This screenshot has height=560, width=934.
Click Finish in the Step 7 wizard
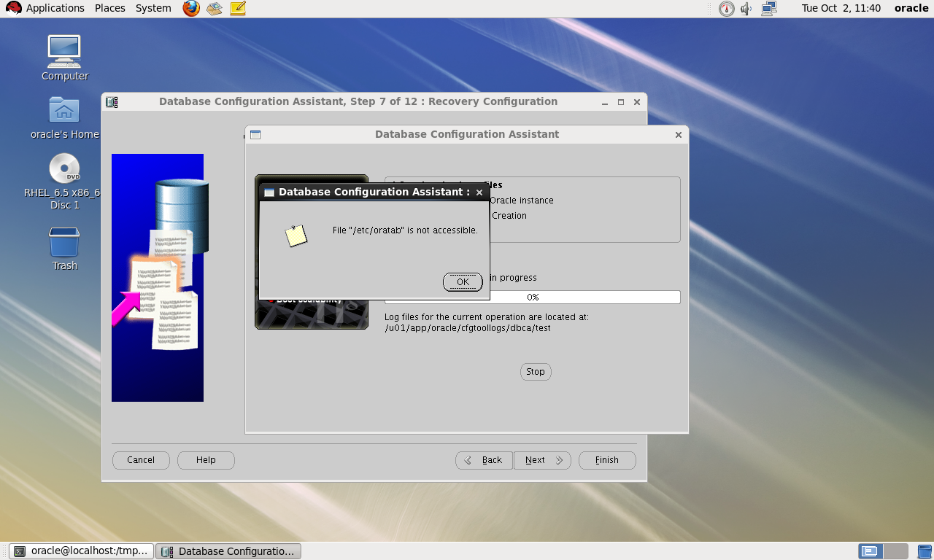point(607,460)
